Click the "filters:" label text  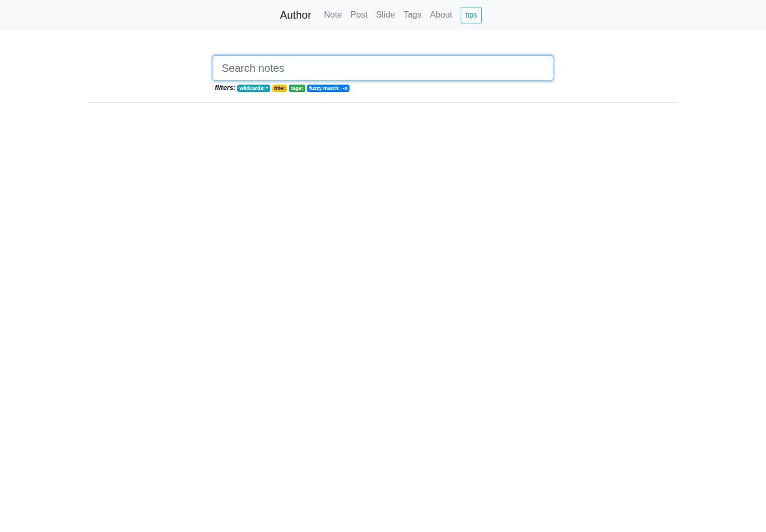(x=225, y=88)
